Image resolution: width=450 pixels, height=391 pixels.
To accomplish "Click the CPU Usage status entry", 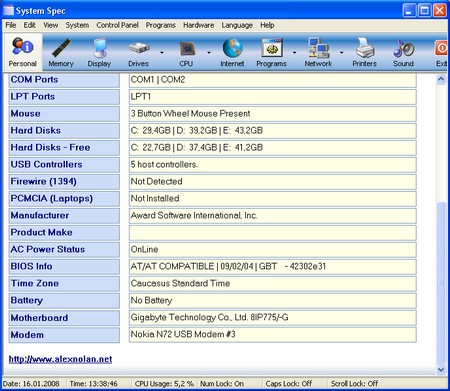I will [x=164, y=384].
